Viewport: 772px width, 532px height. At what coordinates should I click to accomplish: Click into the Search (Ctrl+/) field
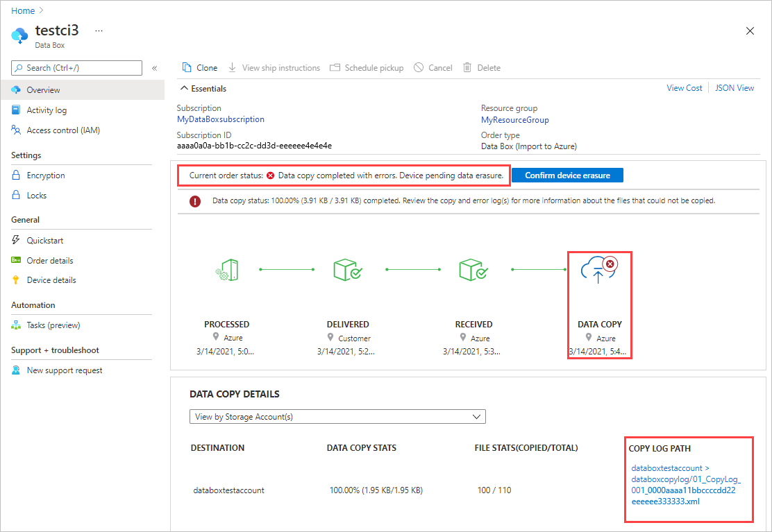(76, 67)
